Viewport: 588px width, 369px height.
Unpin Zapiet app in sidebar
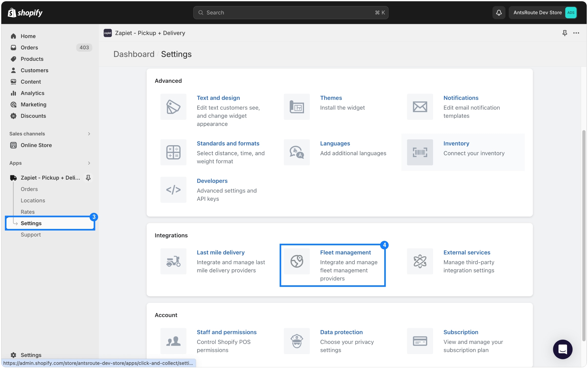88,178
